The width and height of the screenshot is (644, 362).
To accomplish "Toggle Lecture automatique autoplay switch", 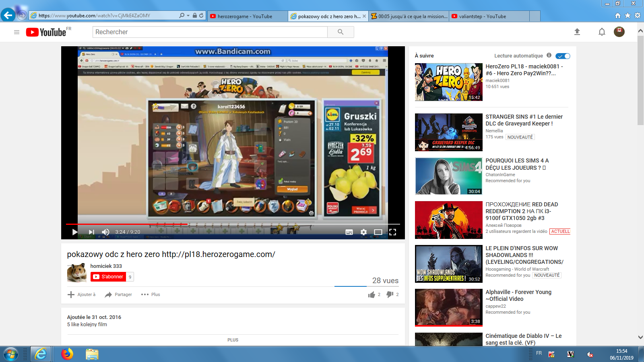I will click(x=563, y=56).
